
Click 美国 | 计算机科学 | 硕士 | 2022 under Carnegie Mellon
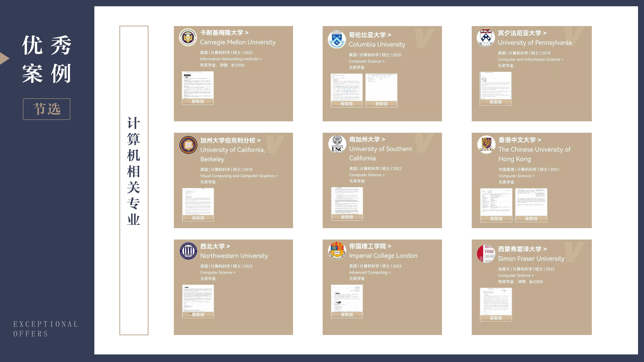pyautogui.click(x=226, y=53)
